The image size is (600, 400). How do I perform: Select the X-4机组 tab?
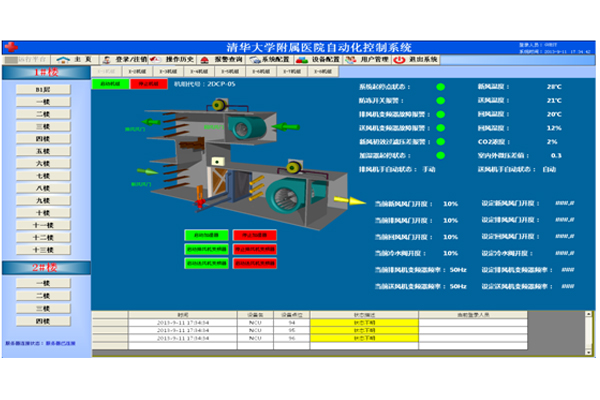pos(199,72)
